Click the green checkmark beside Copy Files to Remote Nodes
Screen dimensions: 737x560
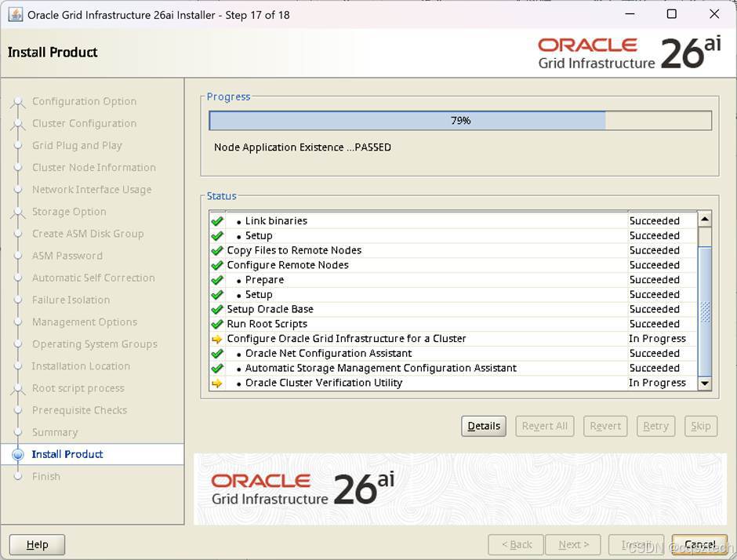[x=216, y=251]
